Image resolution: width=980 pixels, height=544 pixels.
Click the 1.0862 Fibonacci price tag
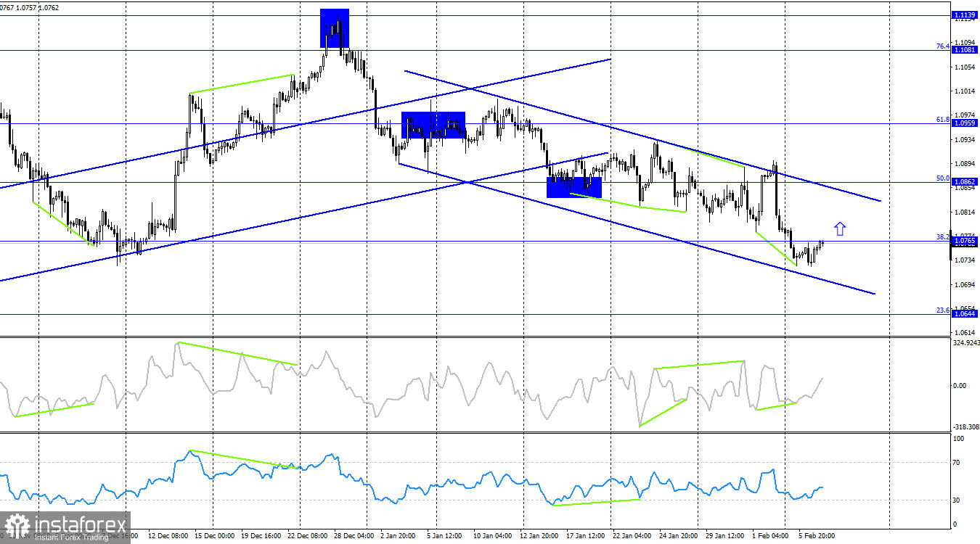click(x=965, y=182)
